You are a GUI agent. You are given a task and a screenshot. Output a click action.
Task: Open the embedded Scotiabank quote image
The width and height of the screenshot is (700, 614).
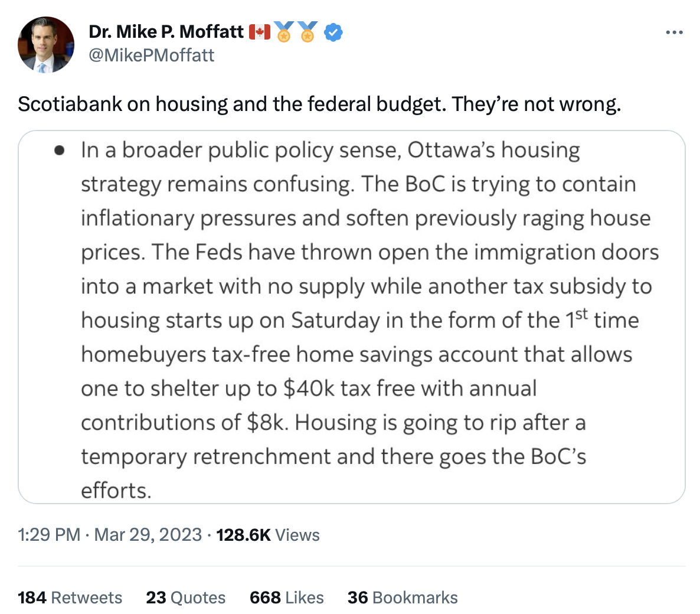(352, 316)
